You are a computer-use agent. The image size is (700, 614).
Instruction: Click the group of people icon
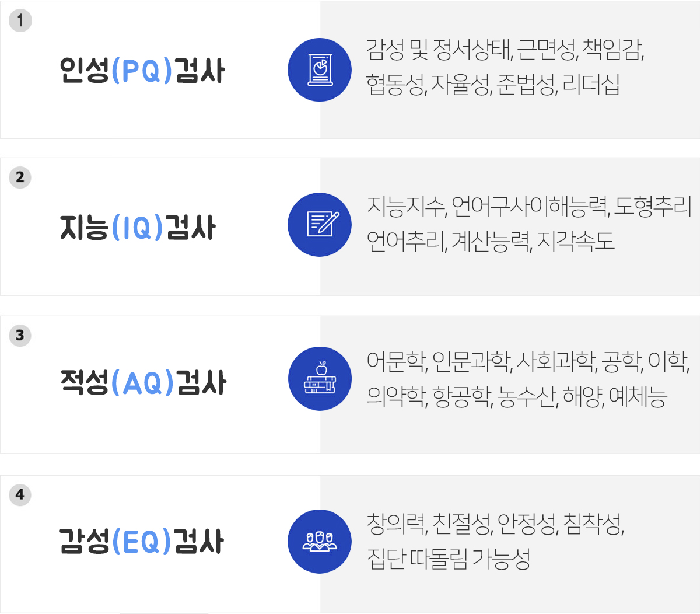[320, 542]
